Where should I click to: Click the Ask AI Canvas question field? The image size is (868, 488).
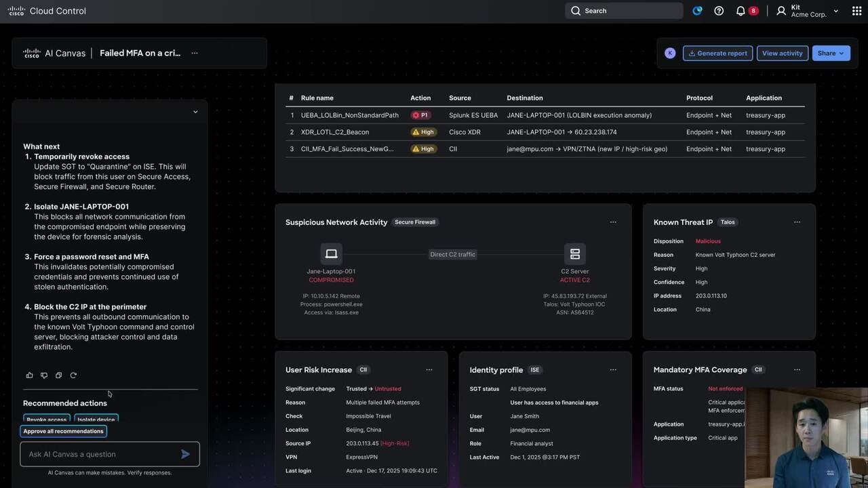click(x=102, y=454)
